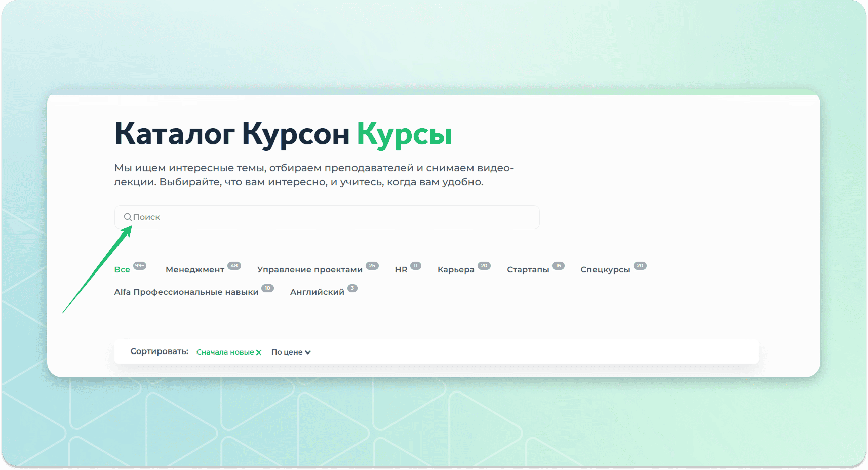Image resolution: width=868 pixels, height=470 pixels.
Task: Click the 11 badge next to HR
Action: point(416,266)
